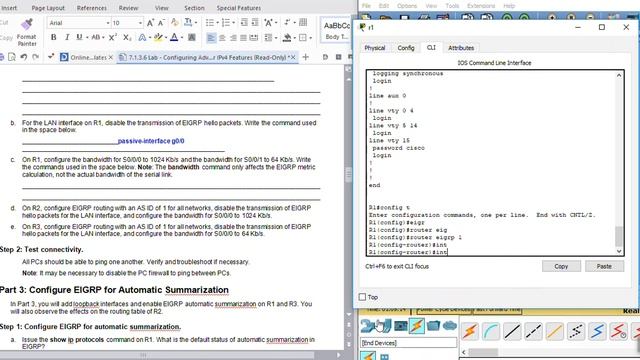
Task: Apply italic formatting
Action: [67, 38]
